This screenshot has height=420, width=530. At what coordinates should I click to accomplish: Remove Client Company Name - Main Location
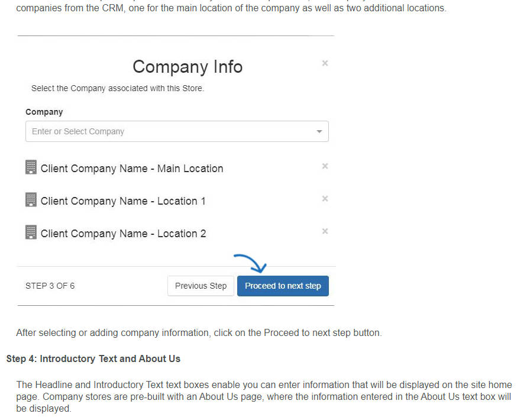325,166
